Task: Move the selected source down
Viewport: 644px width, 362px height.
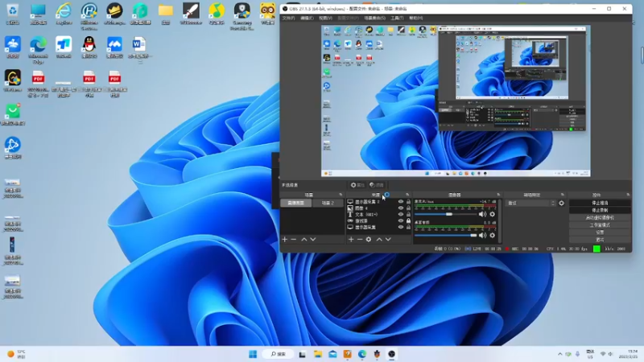Action: [388, 239]
